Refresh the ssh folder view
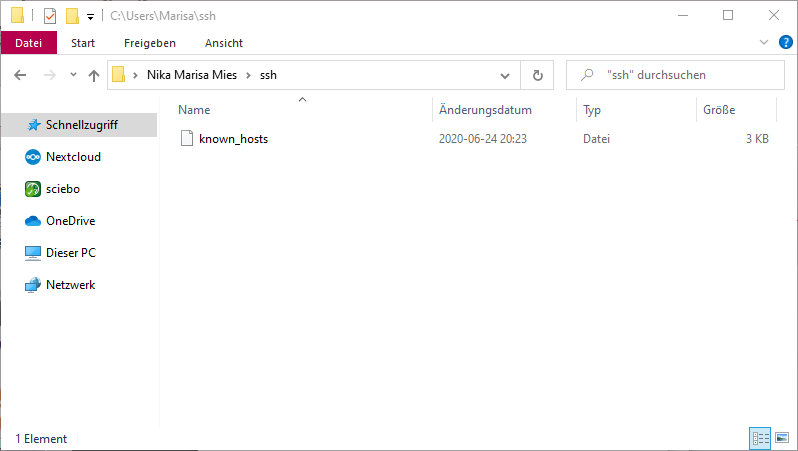Screen dimensions: 798x451 pyautogui.click(x=537, y=75)
